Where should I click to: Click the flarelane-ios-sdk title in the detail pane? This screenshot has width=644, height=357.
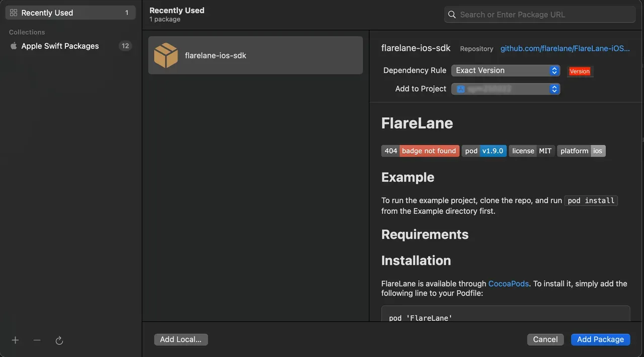click(416, 48)
